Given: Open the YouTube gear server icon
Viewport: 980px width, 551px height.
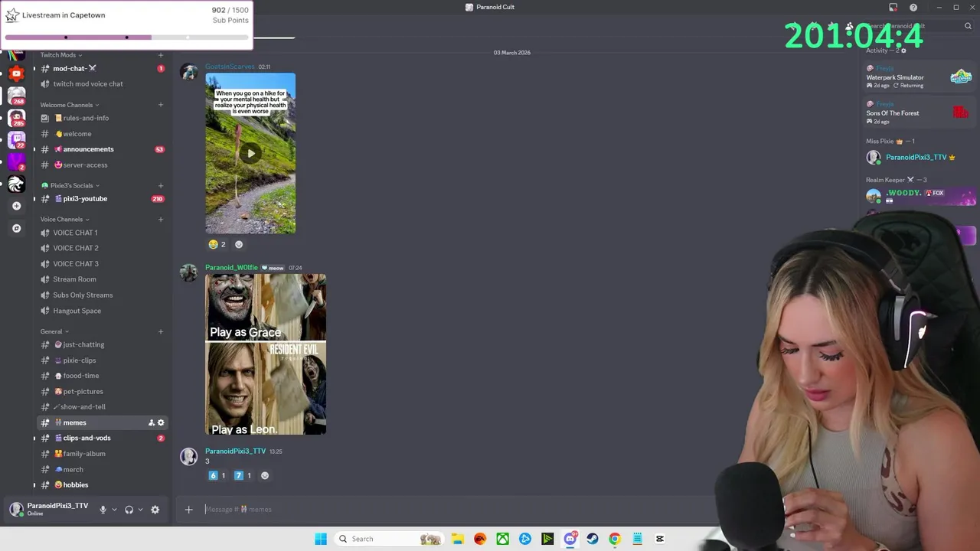Looking at the screenshot, I should pyautogui.click(x=16, y=74).
